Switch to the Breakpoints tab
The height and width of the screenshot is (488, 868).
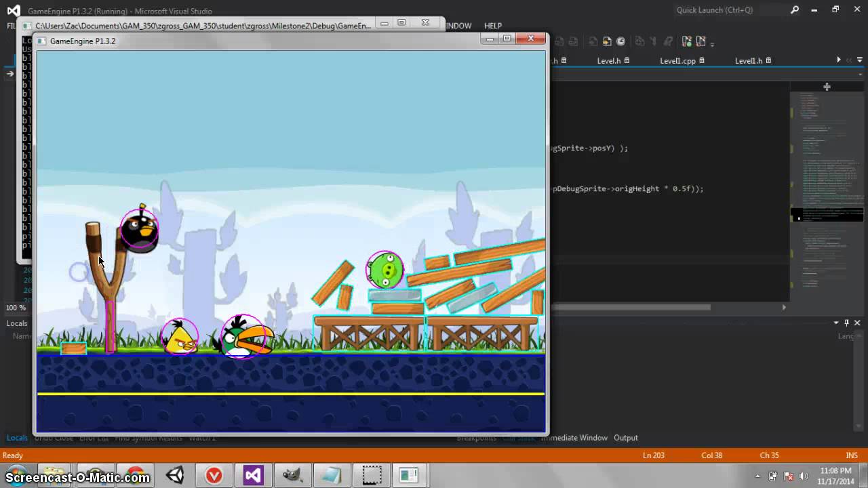pos(476,438)
